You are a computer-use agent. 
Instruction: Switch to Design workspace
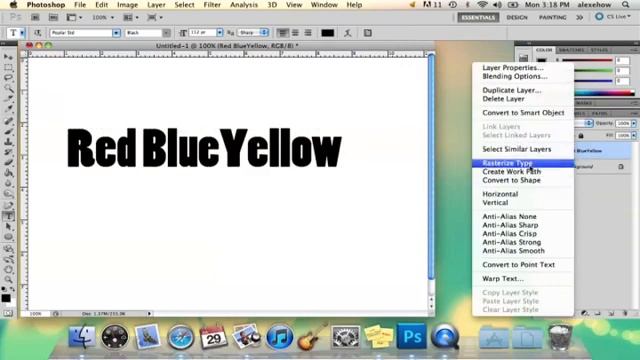(x=517, y=18)
